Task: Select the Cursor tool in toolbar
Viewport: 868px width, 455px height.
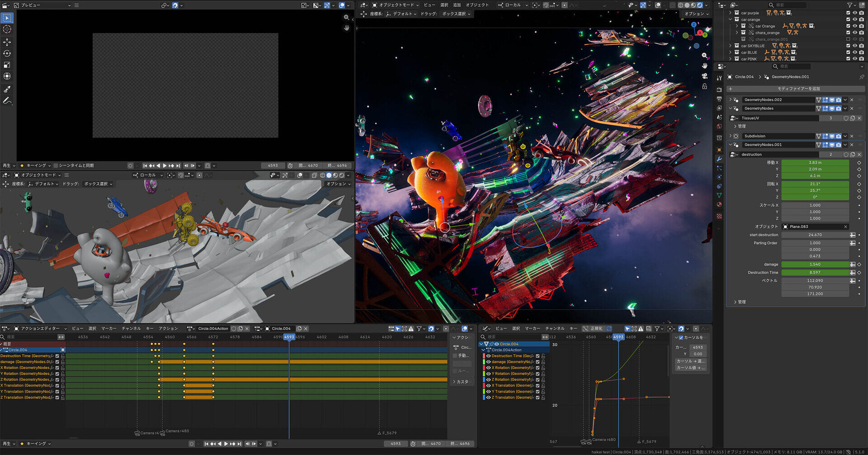Action: (x=7, y=29)
